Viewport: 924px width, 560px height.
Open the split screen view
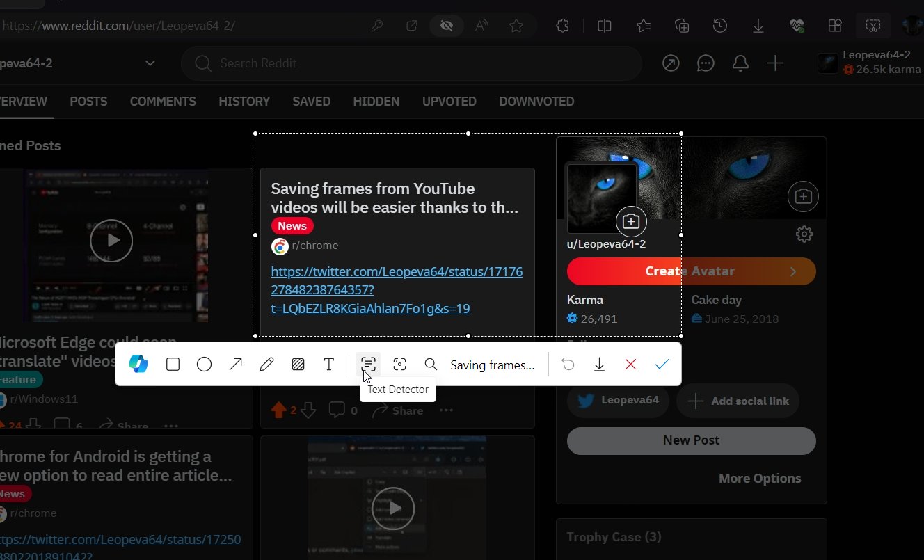click(605, 26)
